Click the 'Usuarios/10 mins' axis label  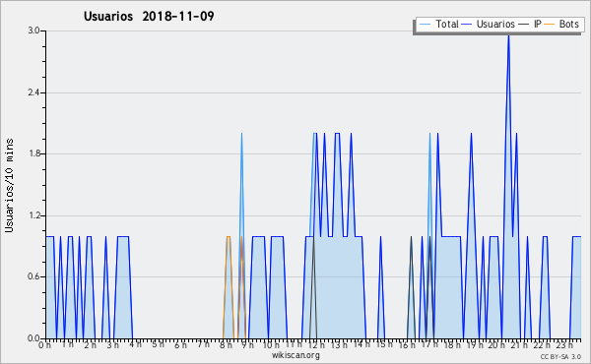click(x=9, y=185)
